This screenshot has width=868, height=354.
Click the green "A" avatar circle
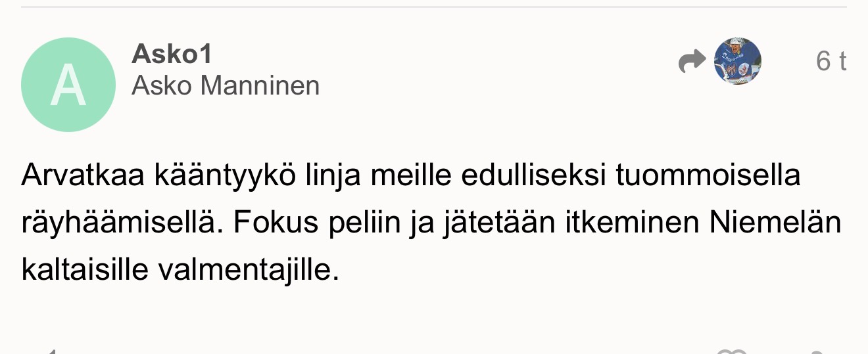68,85
